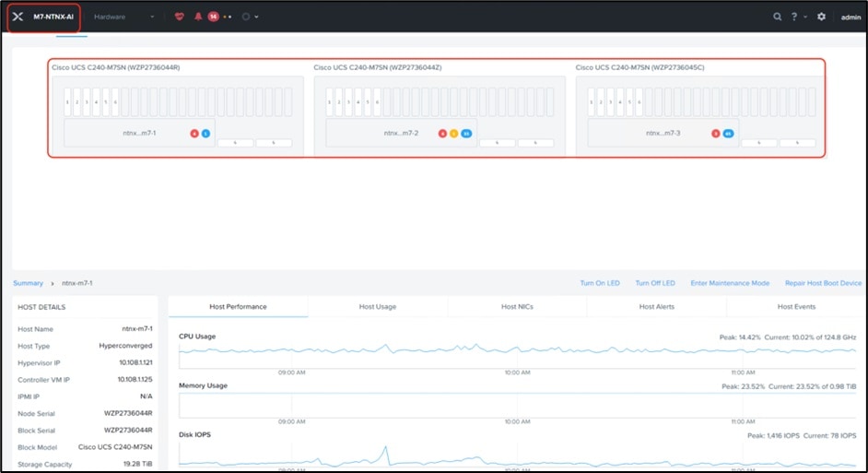Click Turn Off LED link
The height and width of the screenshot is (473, 868).
click(655, 283)
